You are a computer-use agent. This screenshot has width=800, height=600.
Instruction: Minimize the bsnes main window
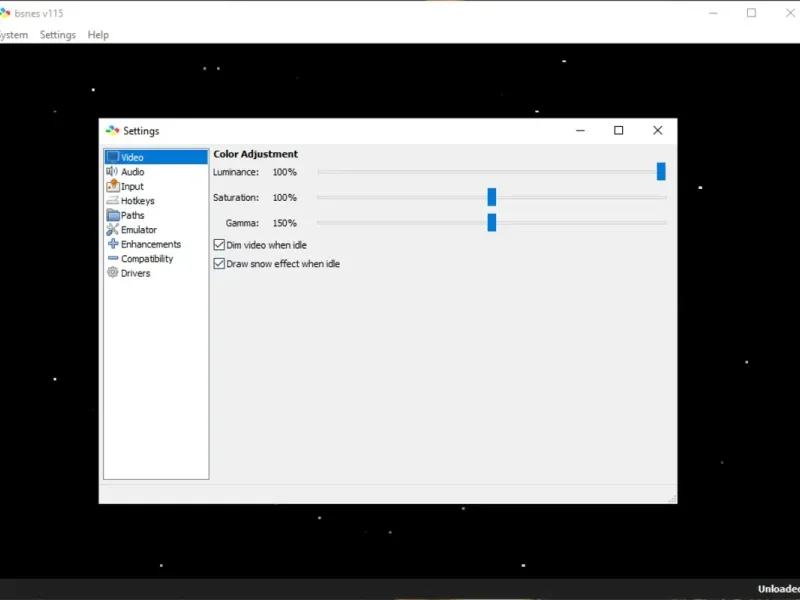(x=713, y=13)
